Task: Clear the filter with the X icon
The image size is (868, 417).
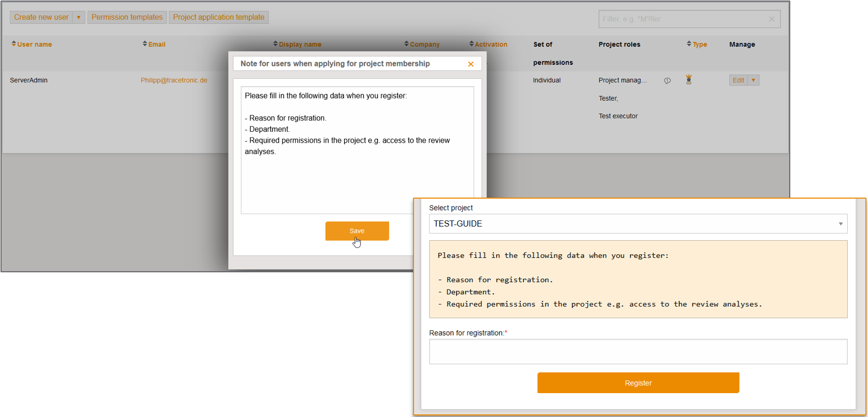Action: (772, 19)
